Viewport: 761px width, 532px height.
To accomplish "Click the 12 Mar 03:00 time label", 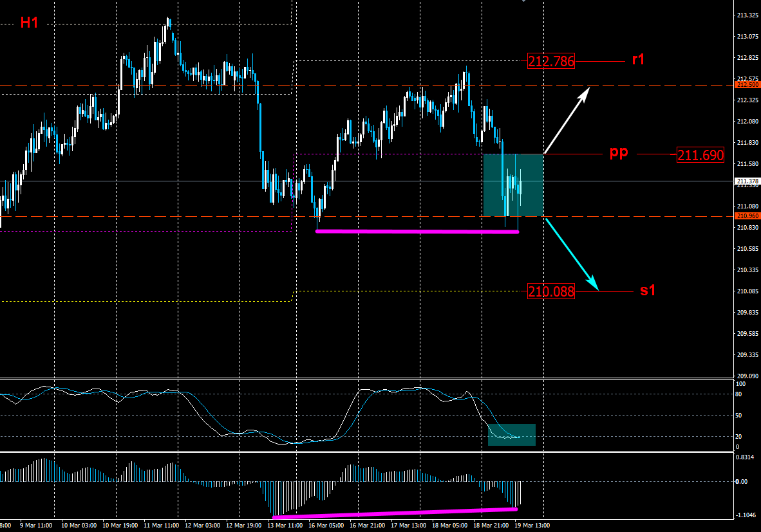I will (x=202, y=525).
